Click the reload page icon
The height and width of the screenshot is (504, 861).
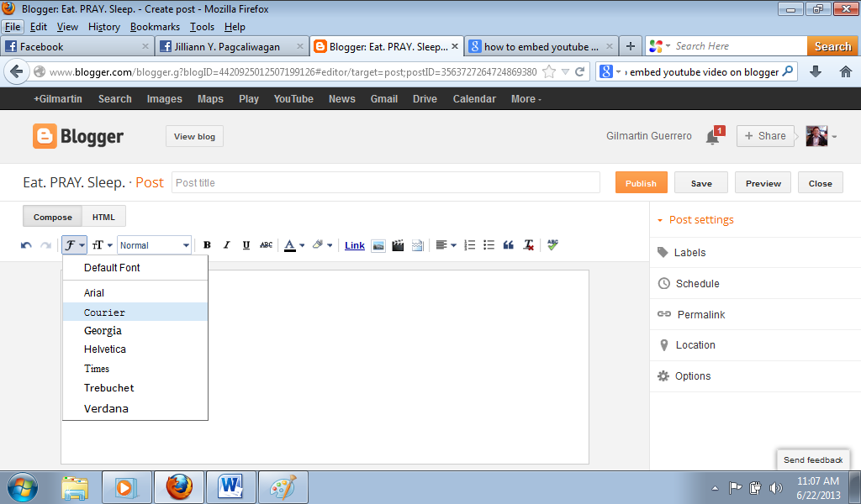(580, 72)
